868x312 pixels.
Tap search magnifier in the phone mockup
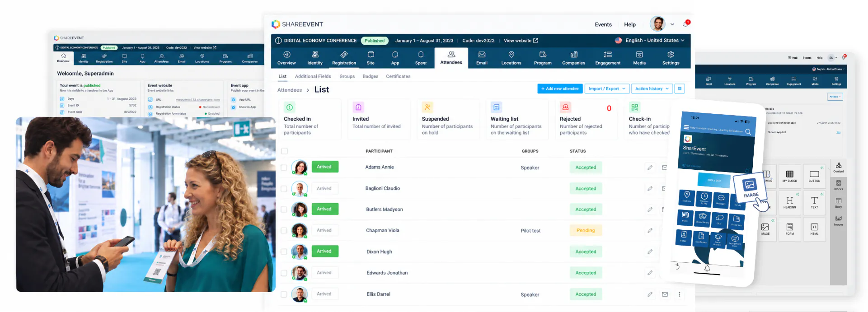pyautogui.click(x=748, y=132)
